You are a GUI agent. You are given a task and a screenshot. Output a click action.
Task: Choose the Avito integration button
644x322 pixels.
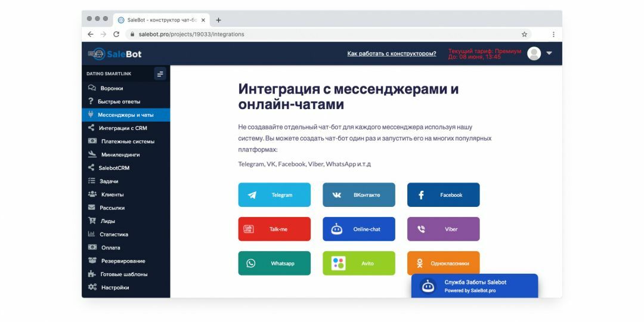coord(359,264)
